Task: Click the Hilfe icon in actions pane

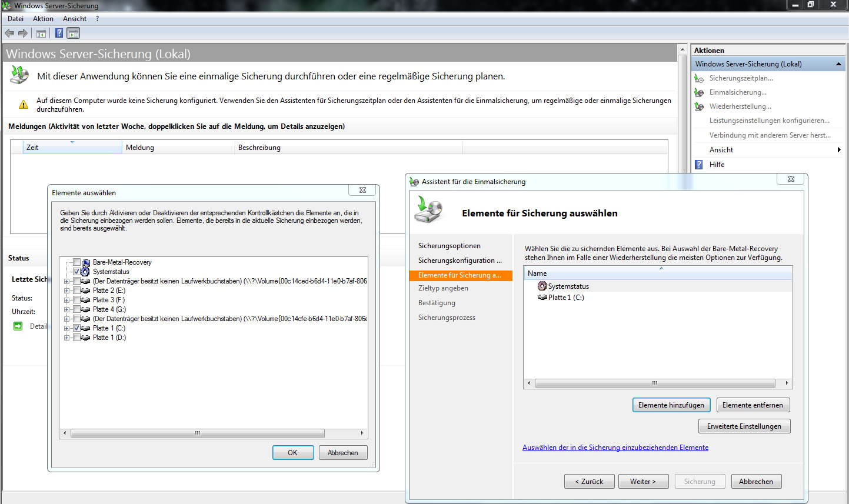Action: pos(699,165)
